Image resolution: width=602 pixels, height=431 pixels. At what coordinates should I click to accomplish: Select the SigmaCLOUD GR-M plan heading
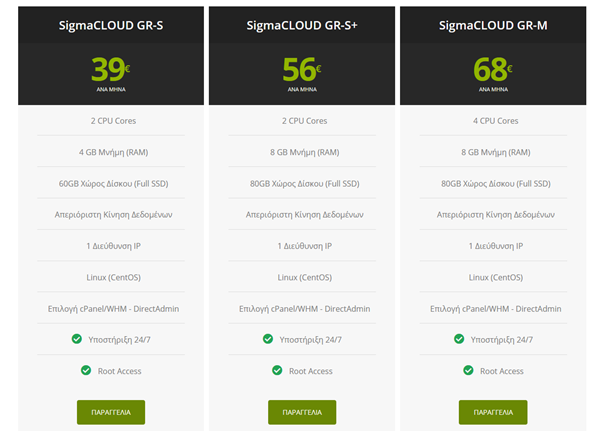493,24
